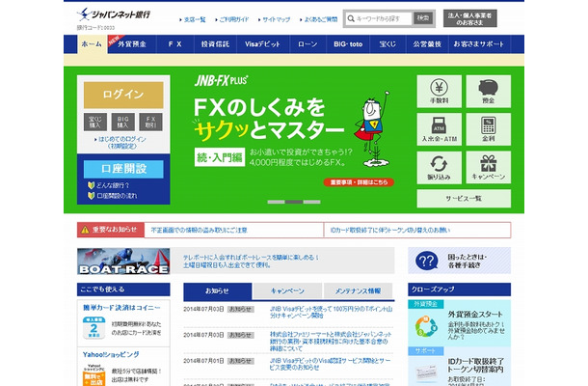Open the Yahoo!ショッピング link

click(x=111, y=354)
